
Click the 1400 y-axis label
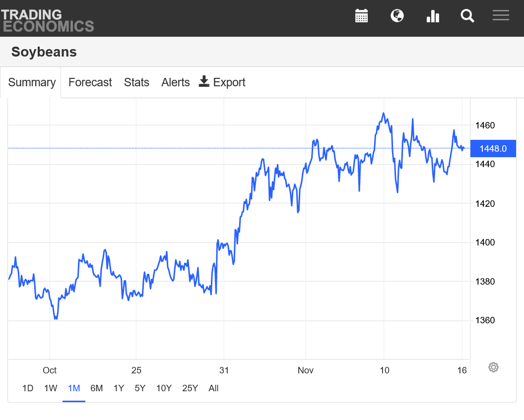point(485,242)
